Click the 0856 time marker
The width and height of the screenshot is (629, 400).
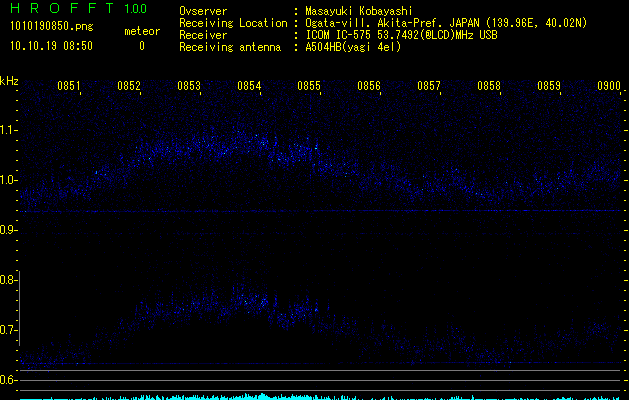tap(369, 86)
